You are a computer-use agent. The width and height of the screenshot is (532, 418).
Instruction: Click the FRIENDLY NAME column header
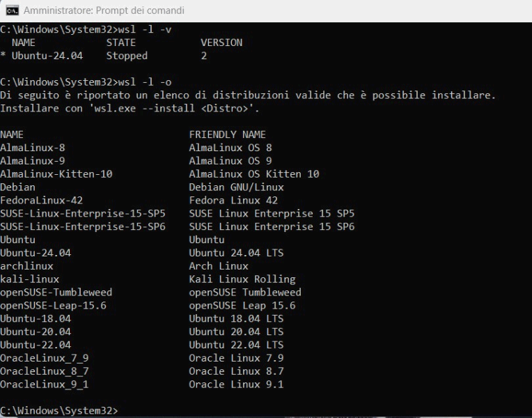click(227, 134)
